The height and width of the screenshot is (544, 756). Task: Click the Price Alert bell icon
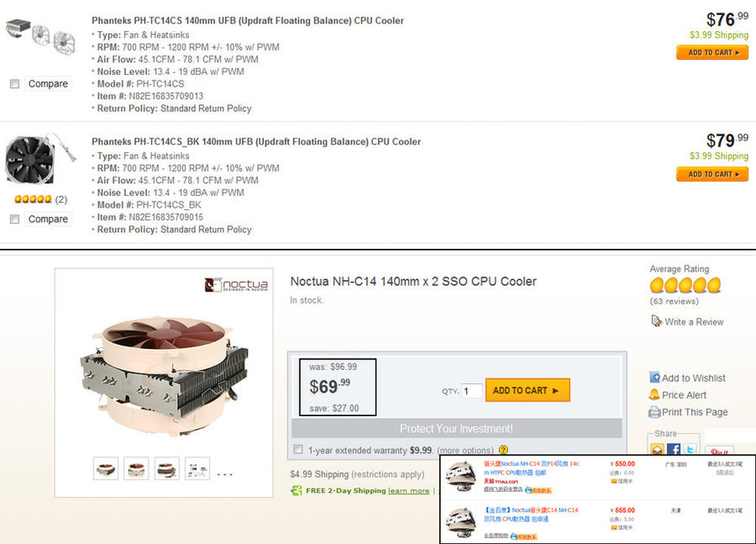click(x=654, y=394)
